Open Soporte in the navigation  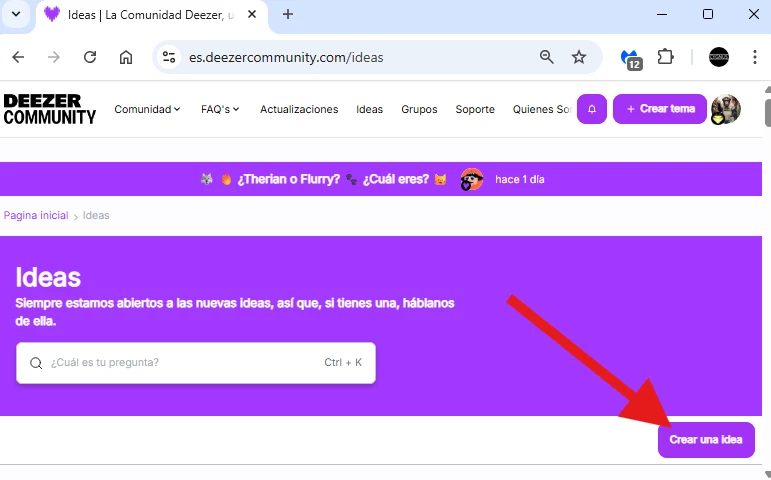[x=475, y=109]
